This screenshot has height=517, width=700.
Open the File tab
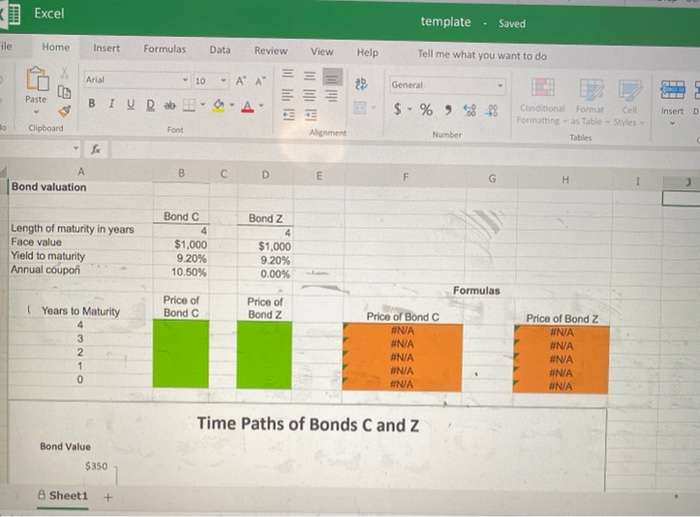[5, 46]
